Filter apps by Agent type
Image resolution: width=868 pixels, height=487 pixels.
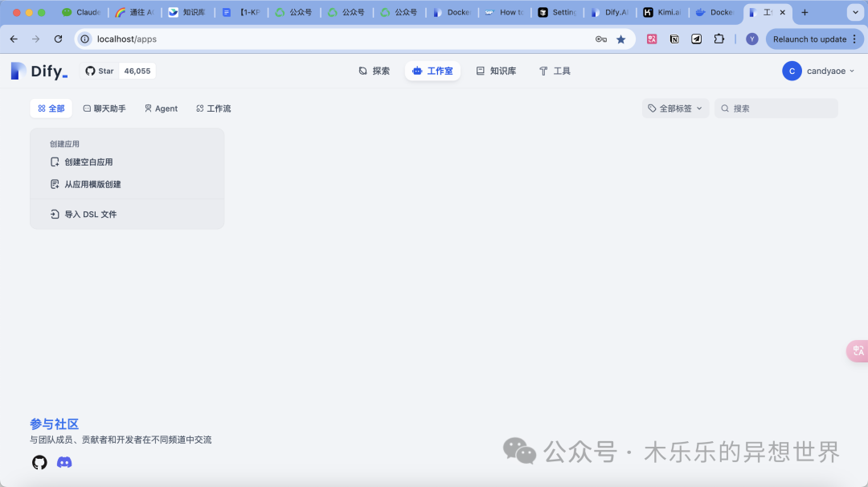(161, 108)
